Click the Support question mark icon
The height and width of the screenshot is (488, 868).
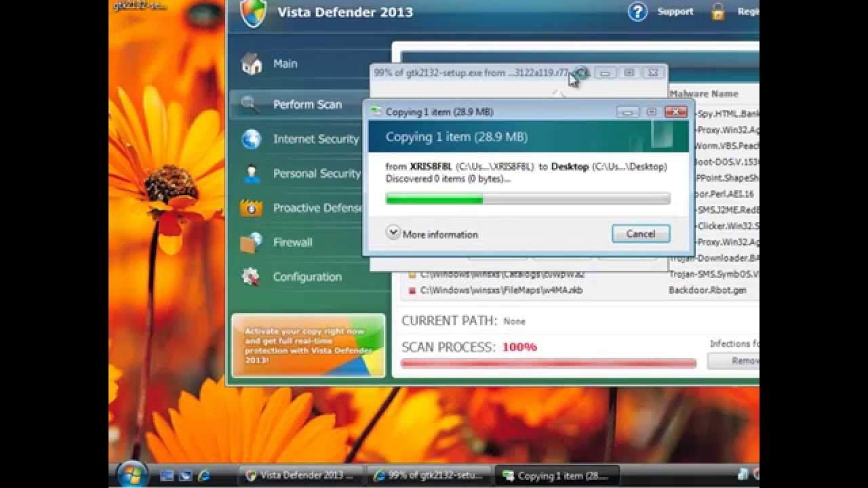(637, 12)
